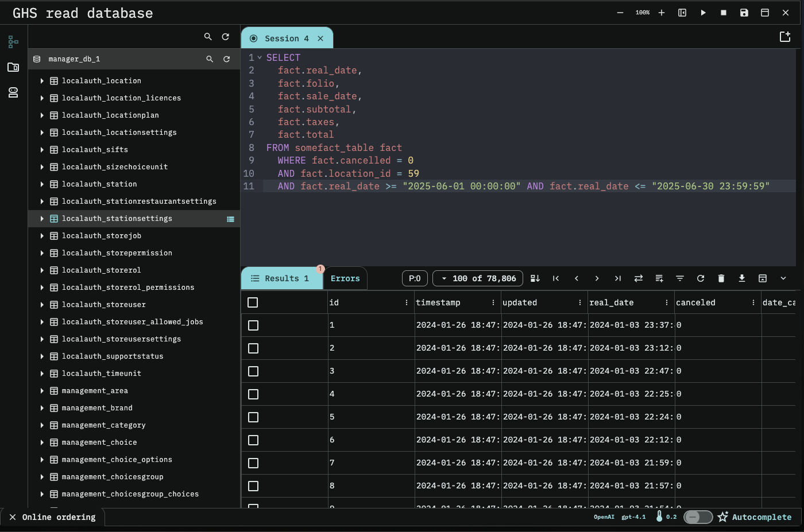
Task: Check the select-all header checkbox
Action: click(253, 302)
